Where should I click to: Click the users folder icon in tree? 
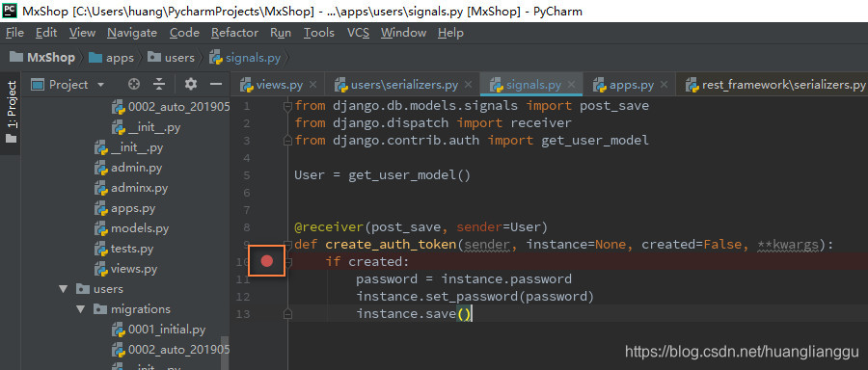(x=82, y=289)
